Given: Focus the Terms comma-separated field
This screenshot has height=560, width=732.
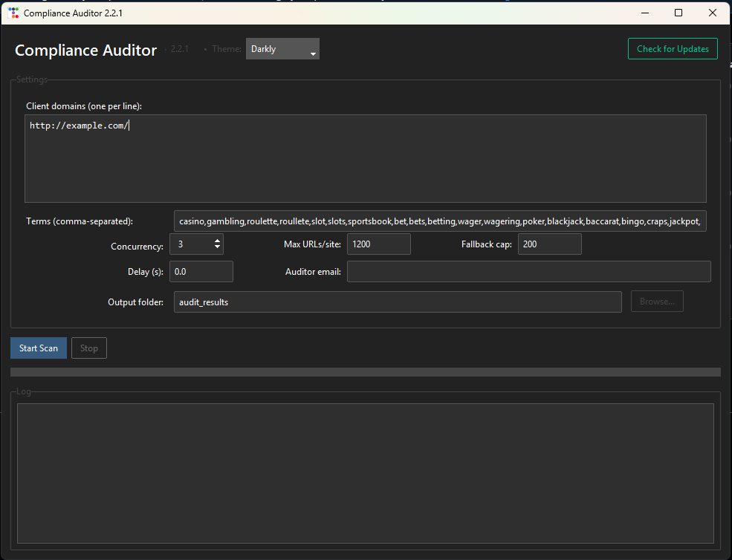Looking at the screenshot, I should click(438, 220).
